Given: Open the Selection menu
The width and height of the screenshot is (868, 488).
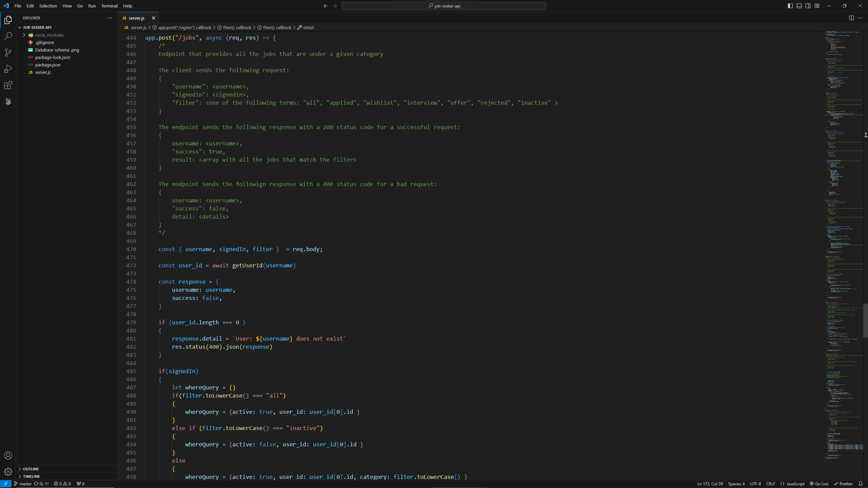Looking at the screenshot, I should [48, 6].
